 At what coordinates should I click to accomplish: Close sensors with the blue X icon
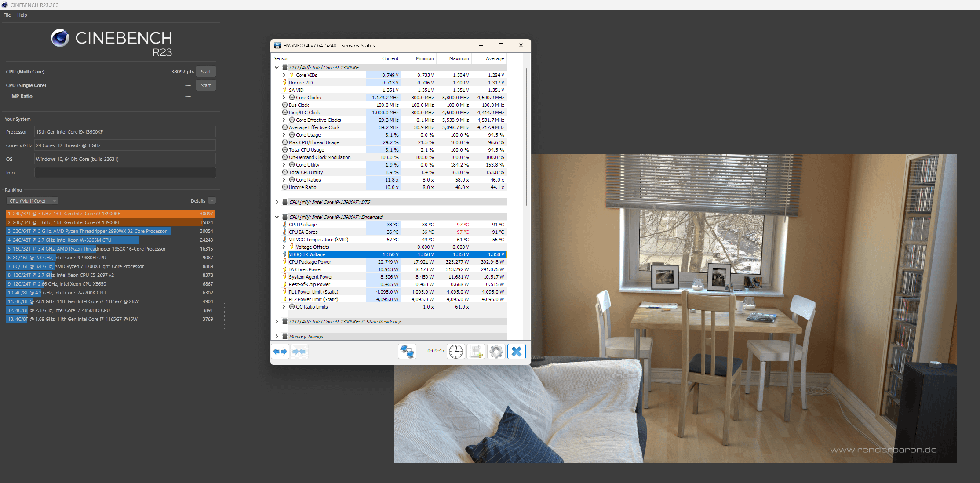pyautogui.click(x=517, y=351)
